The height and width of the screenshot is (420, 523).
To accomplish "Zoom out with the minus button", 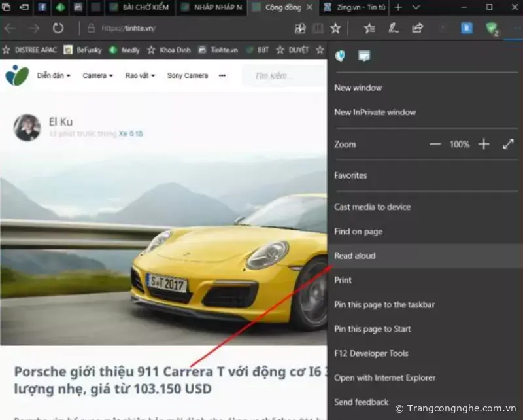I will (x=435, y=144).
